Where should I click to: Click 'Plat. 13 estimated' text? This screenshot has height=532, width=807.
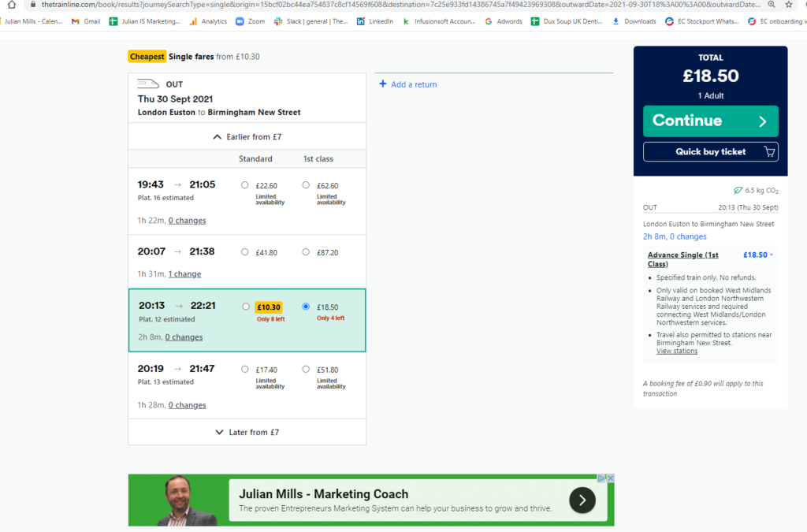point(165,381)
